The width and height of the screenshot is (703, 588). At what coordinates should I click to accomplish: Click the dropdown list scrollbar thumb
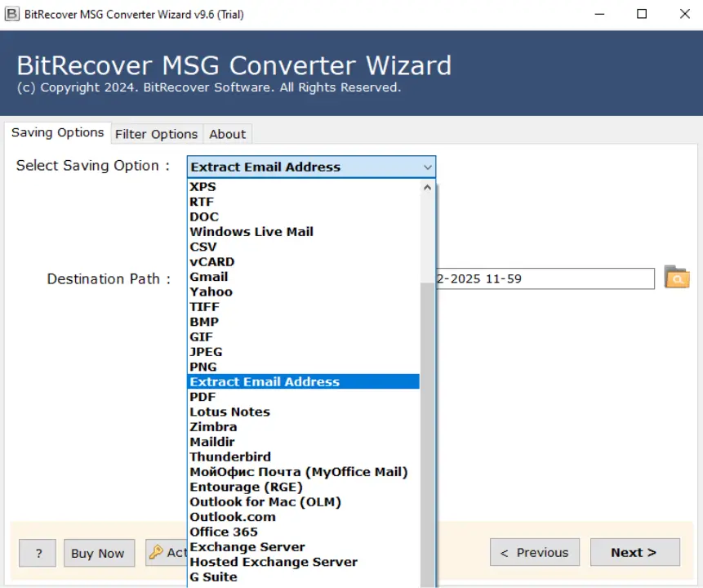click(427, 434)
